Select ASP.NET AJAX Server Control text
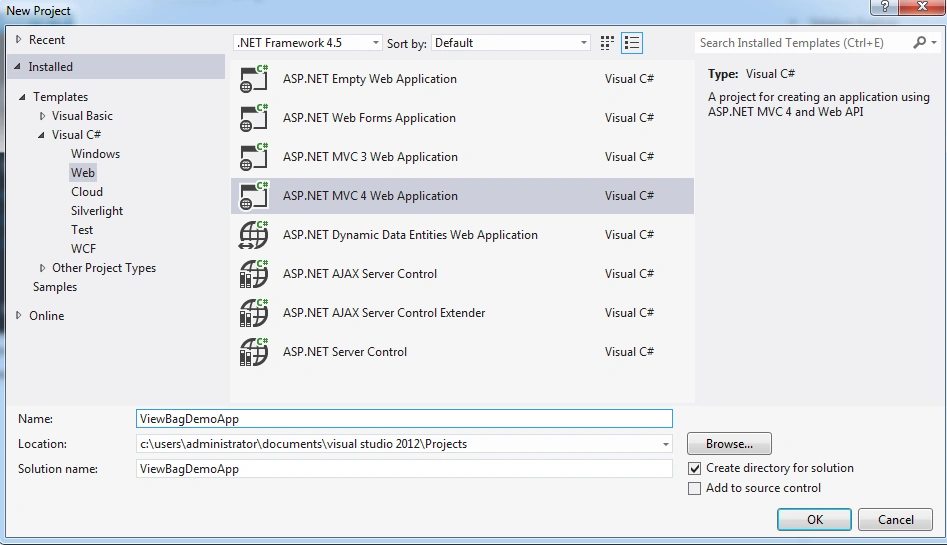This screenshot has height=545, width=947. (359, 274)
